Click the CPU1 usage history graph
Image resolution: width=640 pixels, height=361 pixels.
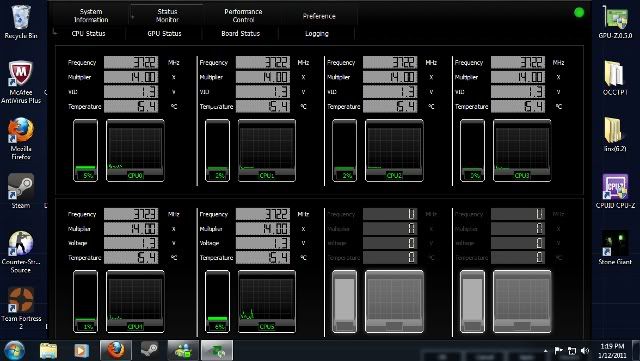pyautogui.click(x=267, y=150)
